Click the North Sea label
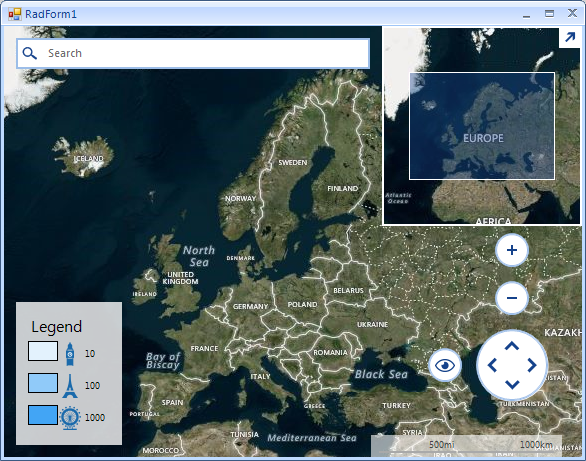The height and width of the screenshot is (461, 586). click(199, 256)
